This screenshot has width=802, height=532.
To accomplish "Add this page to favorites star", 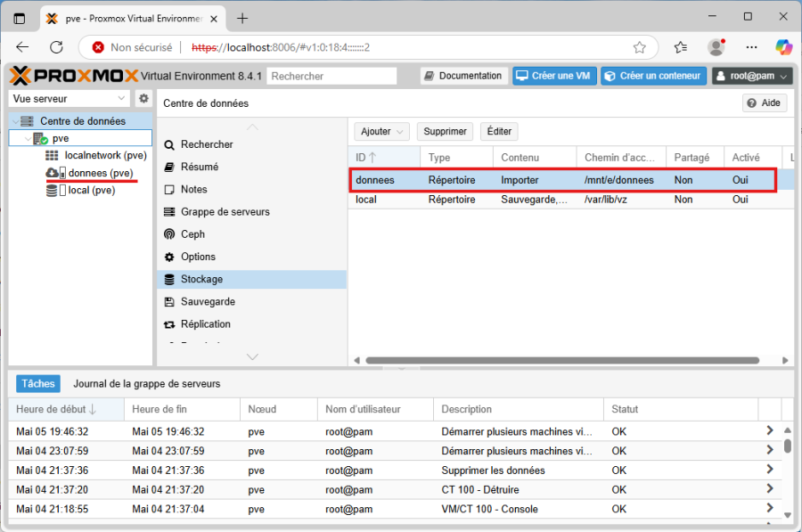I will click(x=639, y=47).
